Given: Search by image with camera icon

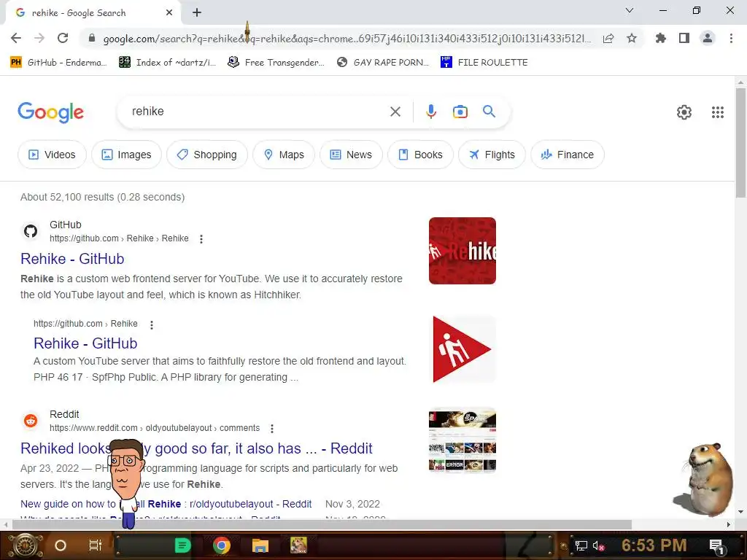Looking at the screenshot, I should (460, 112).
